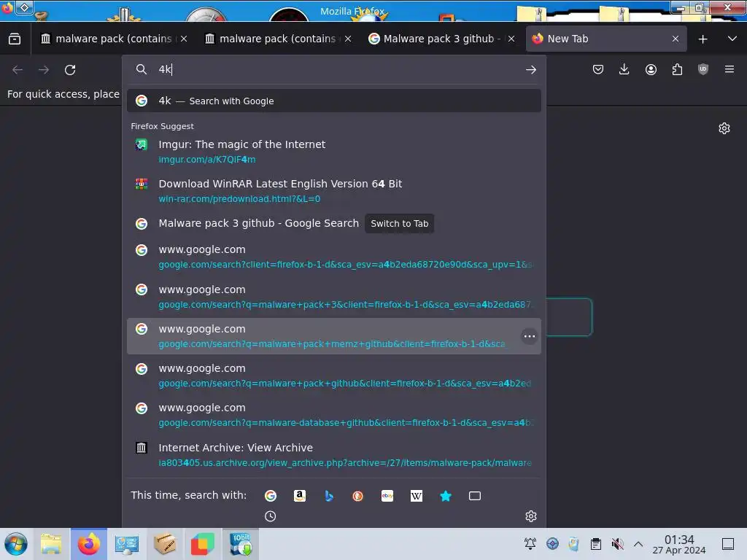Expand the list all tabs chevron

click(732, 39)
